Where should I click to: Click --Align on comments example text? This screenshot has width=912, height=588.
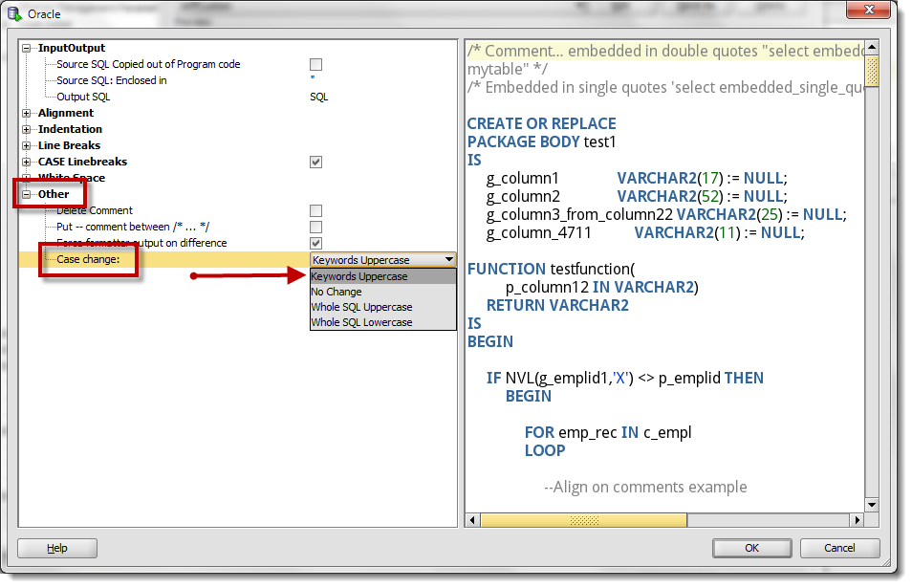pyautogui.click(x=645, y=488)
